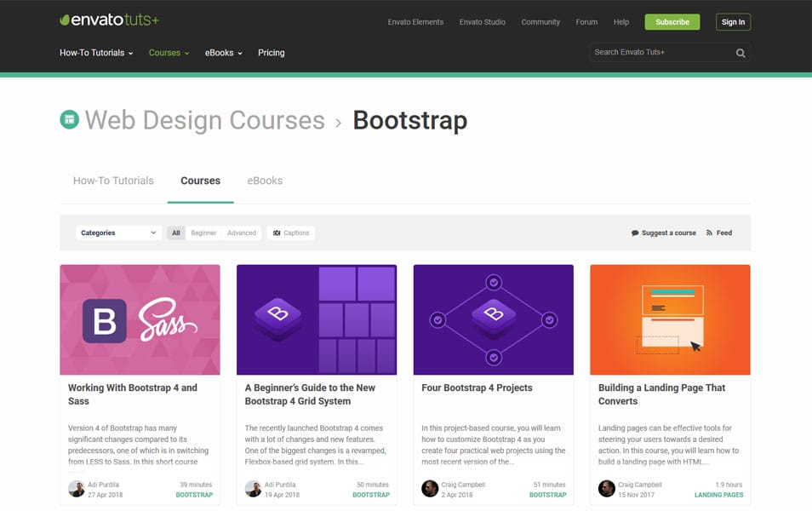Expand the How-To Tutorials nav dropdown
The width and height of the screenshot is (812, 511).
(96, 53)
